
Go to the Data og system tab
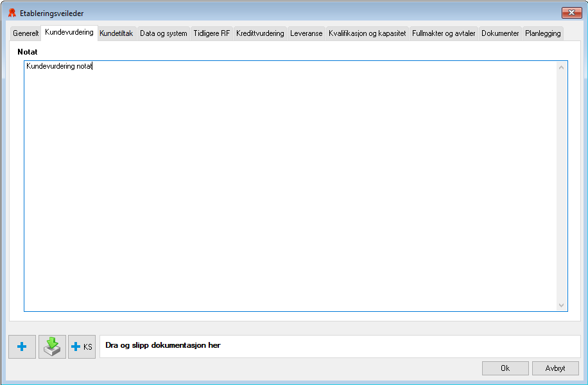[x=164, y=33]
